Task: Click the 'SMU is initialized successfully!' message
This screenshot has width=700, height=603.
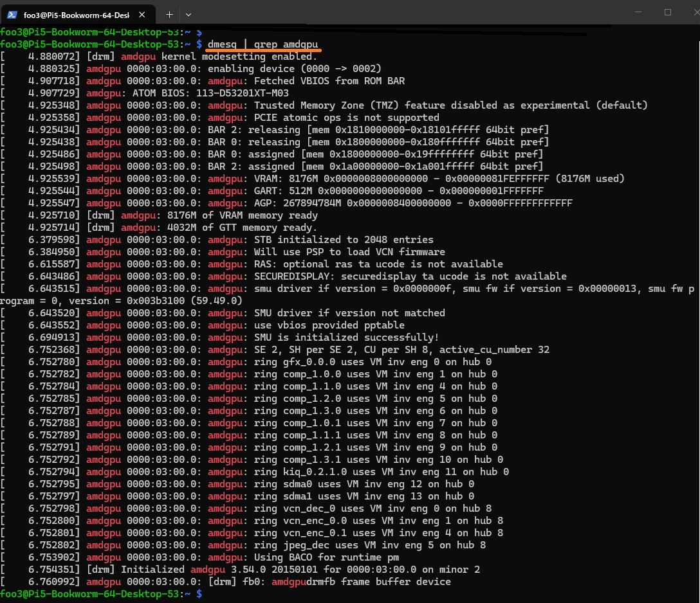Action: tap(346, 337)
